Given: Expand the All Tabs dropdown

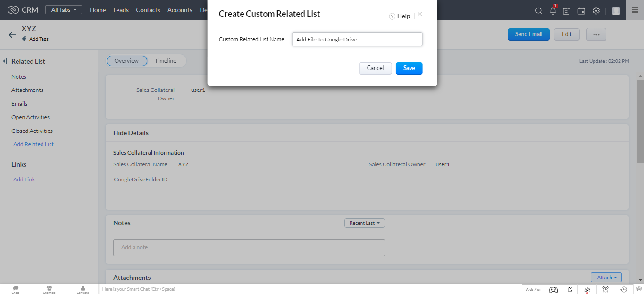Looking at the screenshot, I should (64, 10).
